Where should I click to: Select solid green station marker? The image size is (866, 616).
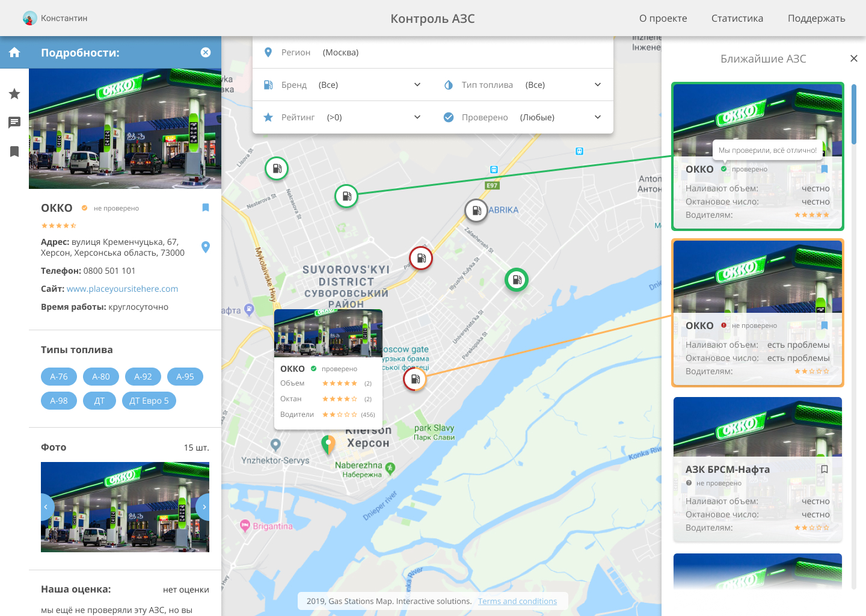tap(516, 280)
